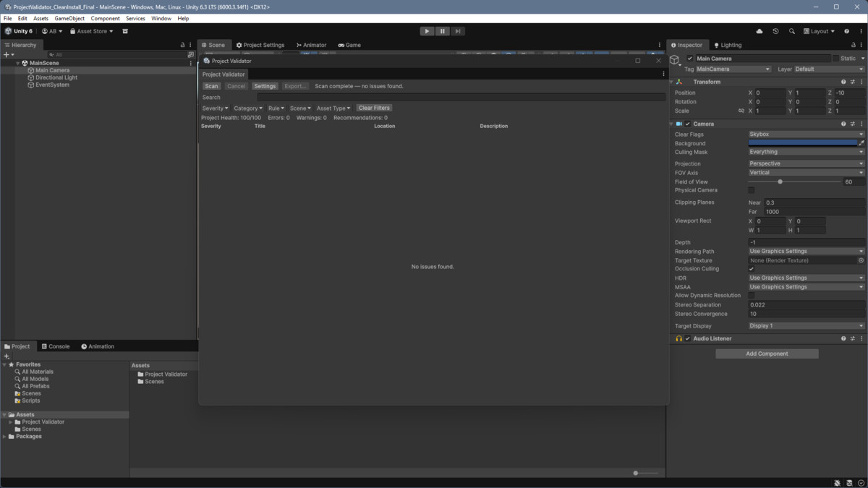The height and width of the screenshot is (488, 868).
Task: Switch to the Scene tab
Action: (213, 45)
